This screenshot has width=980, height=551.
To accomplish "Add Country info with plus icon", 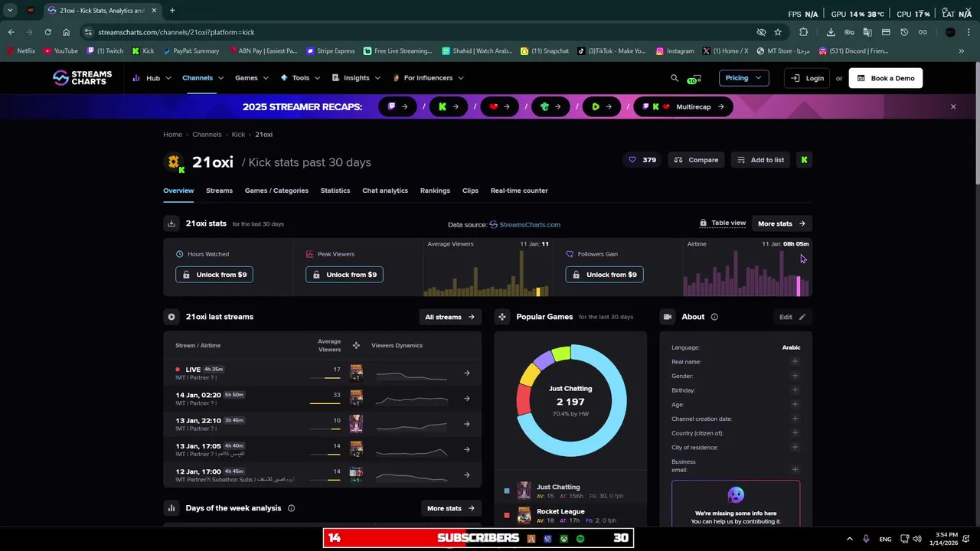I will 795,433.
